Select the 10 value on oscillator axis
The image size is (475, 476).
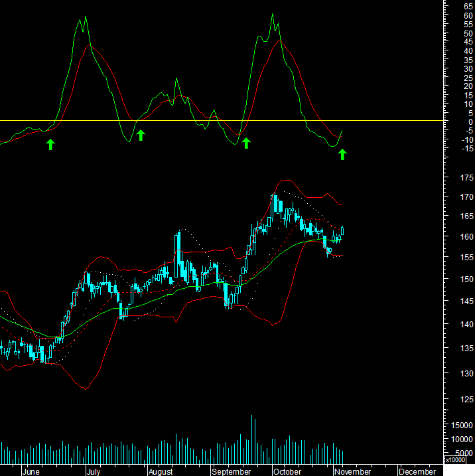tap(468, 104)
